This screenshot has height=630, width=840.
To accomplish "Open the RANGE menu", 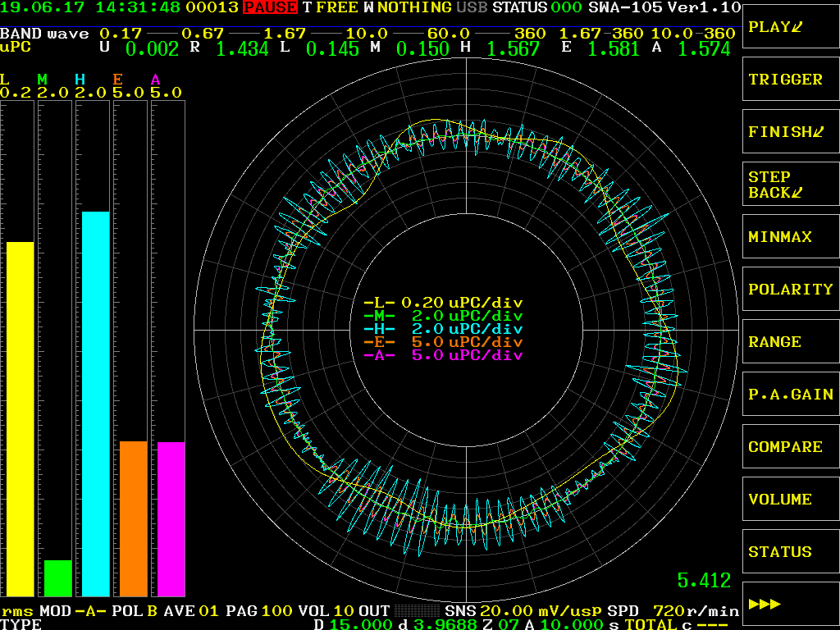I will coord(791,342).
